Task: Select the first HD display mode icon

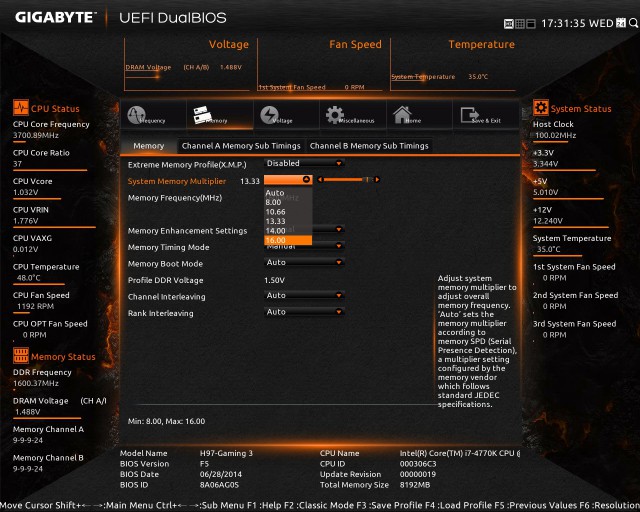Action: 509,24
